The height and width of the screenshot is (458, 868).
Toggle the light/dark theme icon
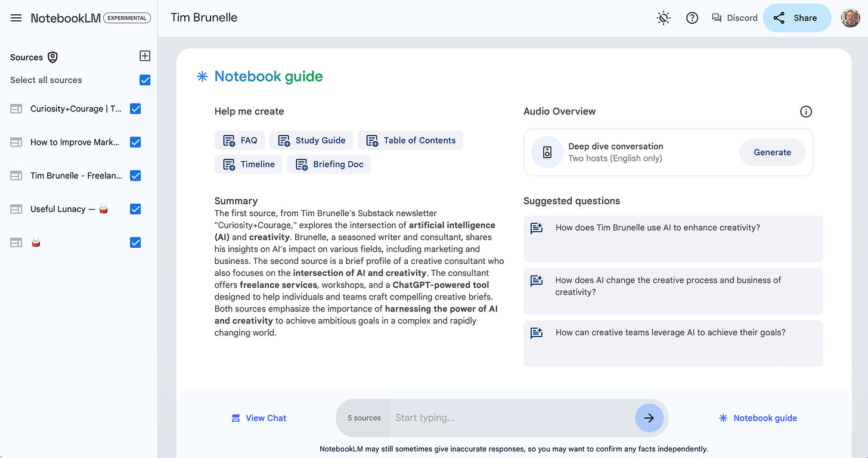click(664, 18)
